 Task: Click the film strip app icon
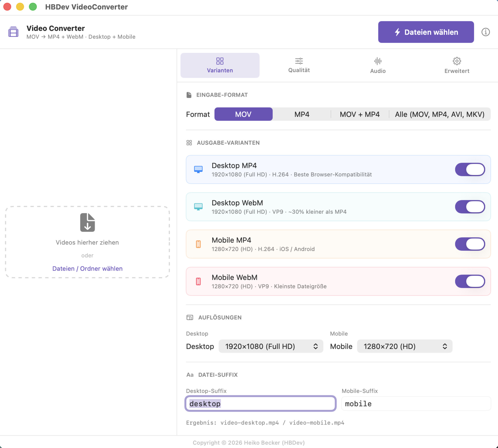[x=13, y=32]
